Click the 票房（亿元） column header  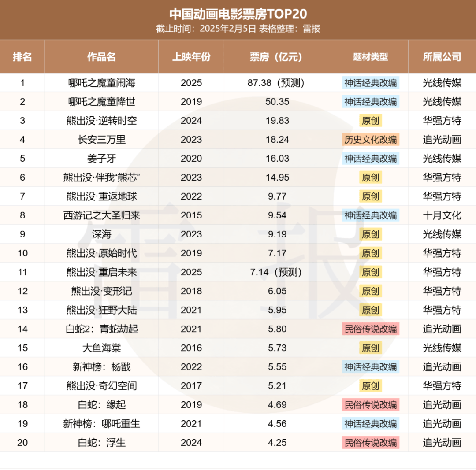click(x=279, y=57)
